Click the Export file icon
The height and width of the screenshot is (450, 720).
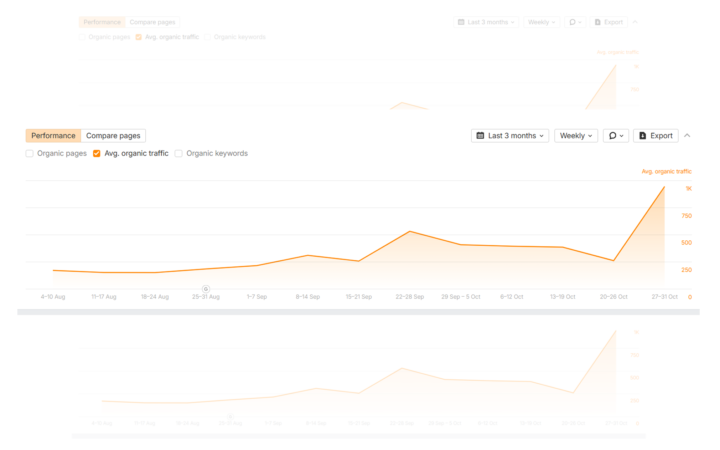click(x=643, y=135)
